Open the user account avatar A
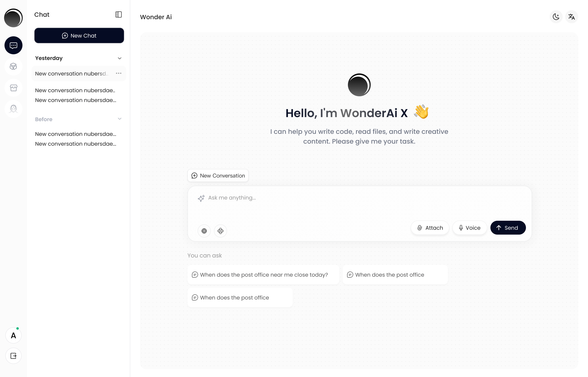 13,335
